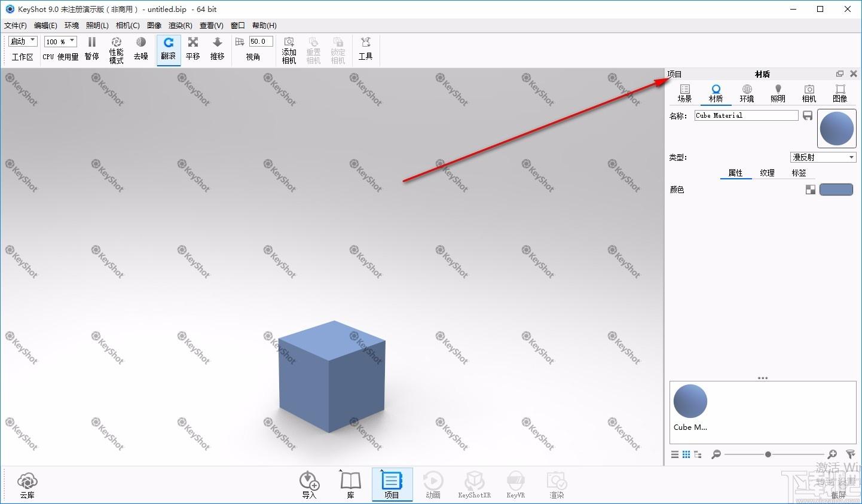This screenshot has width=862, height=504.
Task: Click the 名称 field with Cube Material
Action: [746, 115]
